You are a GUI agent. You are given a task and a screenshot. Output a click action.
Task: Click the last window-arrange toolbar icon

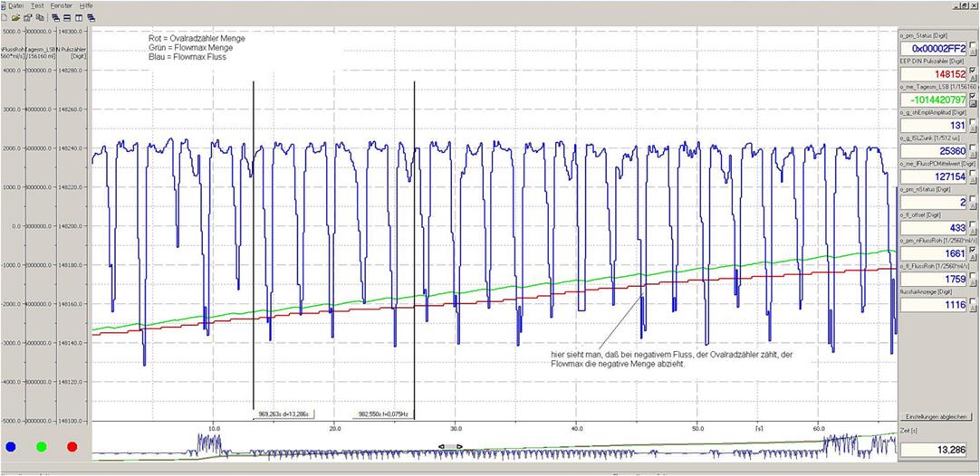[91, 17]
